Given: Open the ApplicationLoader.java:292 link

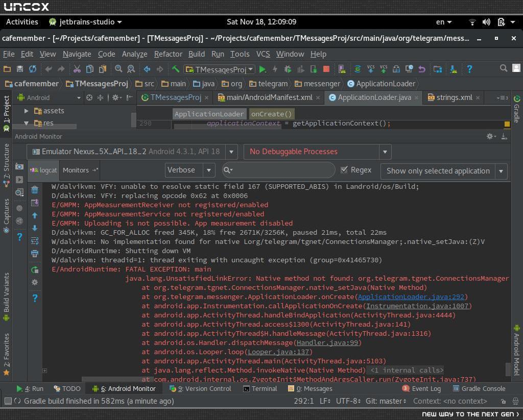Looking at the screenshot, I should point(411,297).
